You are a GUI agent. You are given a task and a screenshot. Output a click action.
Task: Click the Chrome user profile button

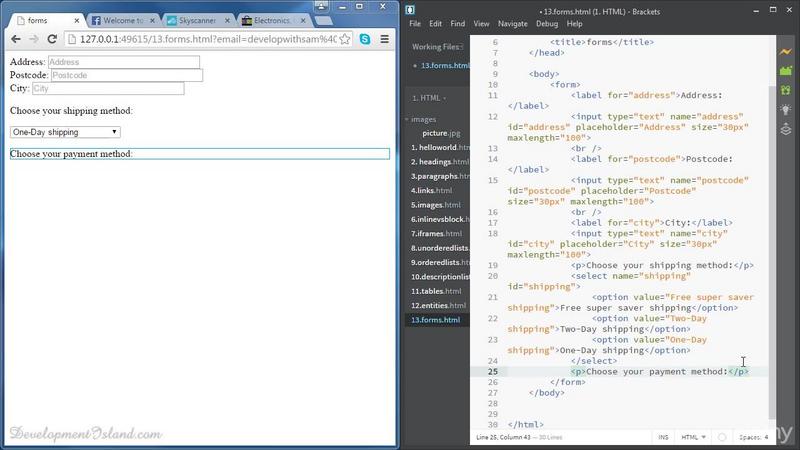[321, 6]
